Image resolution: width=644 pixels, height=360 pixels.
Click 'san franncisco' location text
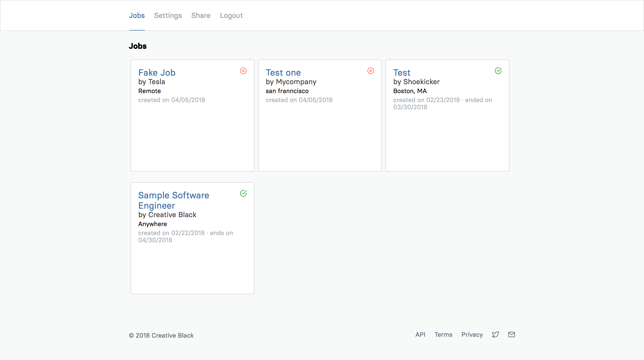click(x=287, y=91)
